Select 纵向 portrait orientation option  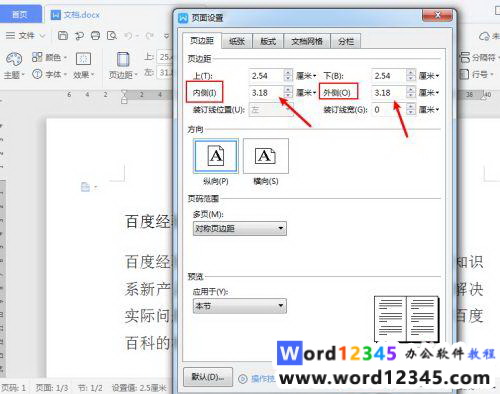point(216,156)
